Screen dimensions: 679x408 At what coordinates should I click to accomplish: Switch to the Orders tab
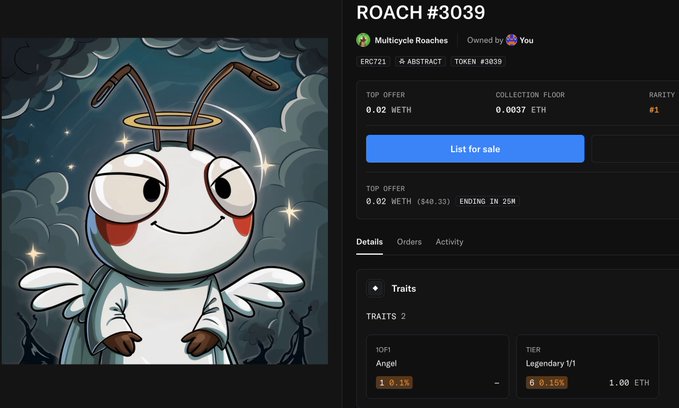pos(409,242)
